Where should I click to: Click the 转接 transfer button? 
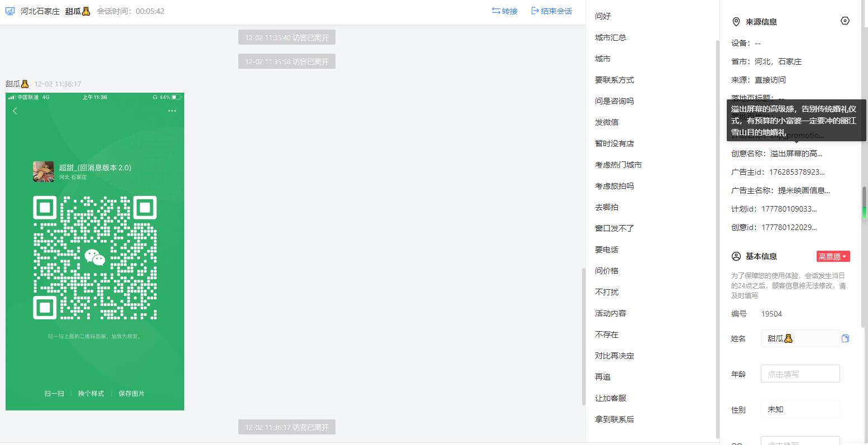505,11
